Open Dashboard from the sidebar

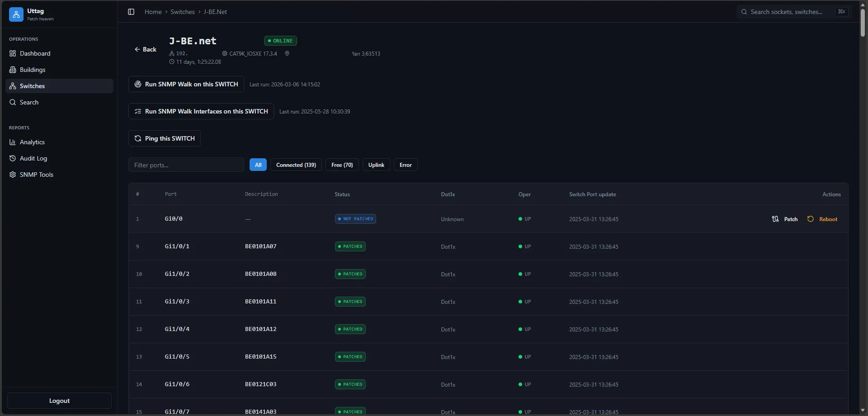coord(59,53)
